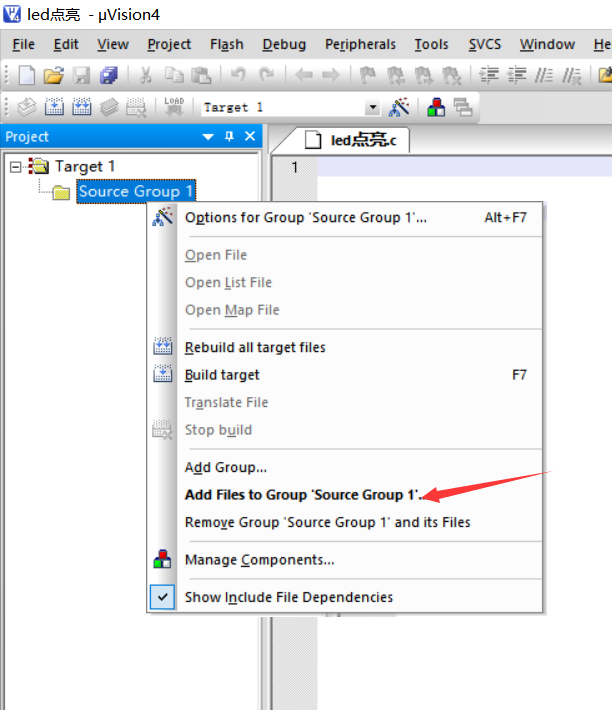Unindent selected lines icon
Image resolution: width=612 pixels, height=710 pixels.
tap(516, 75)
